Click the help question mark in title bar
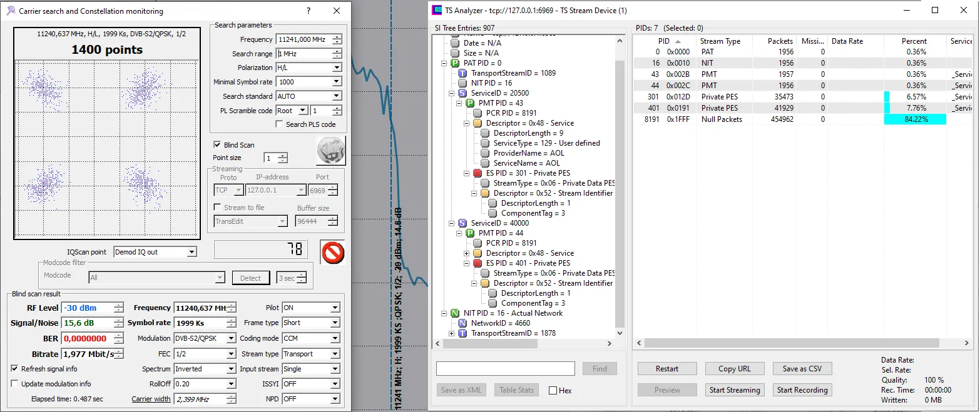The height and width of the screenshot is (412, 980). (x=309, y=11)
